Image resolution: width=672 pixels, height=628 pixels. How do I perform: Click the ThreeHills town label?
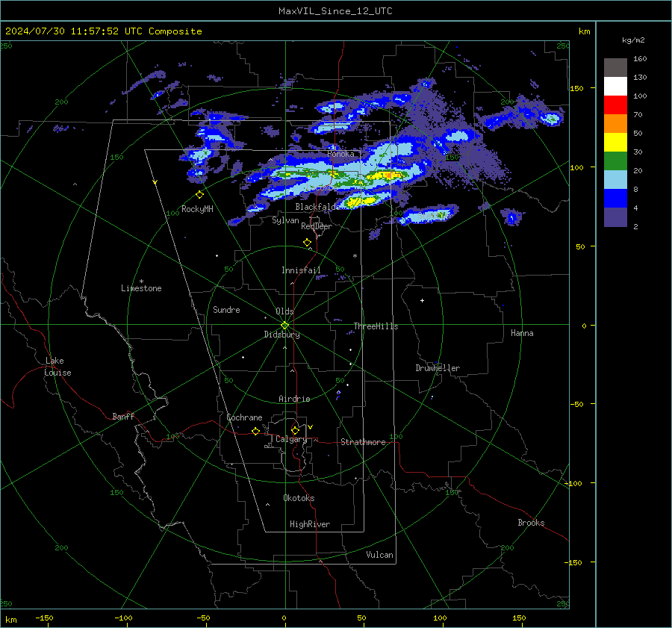pyautogui.click(x=376, y=326)
